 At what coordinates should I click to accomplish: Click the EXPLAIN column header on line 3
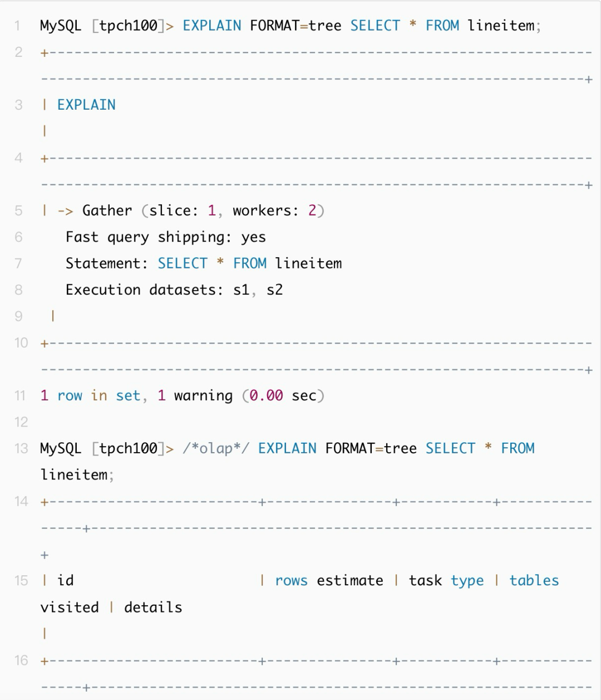click(x=86, y=105)
